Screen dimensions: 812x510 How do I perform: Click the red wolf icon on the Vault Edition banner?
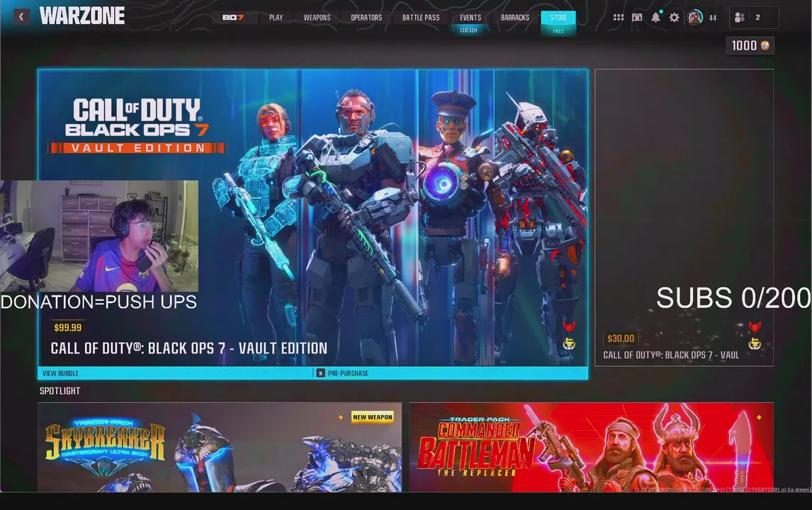pos(569,327)
